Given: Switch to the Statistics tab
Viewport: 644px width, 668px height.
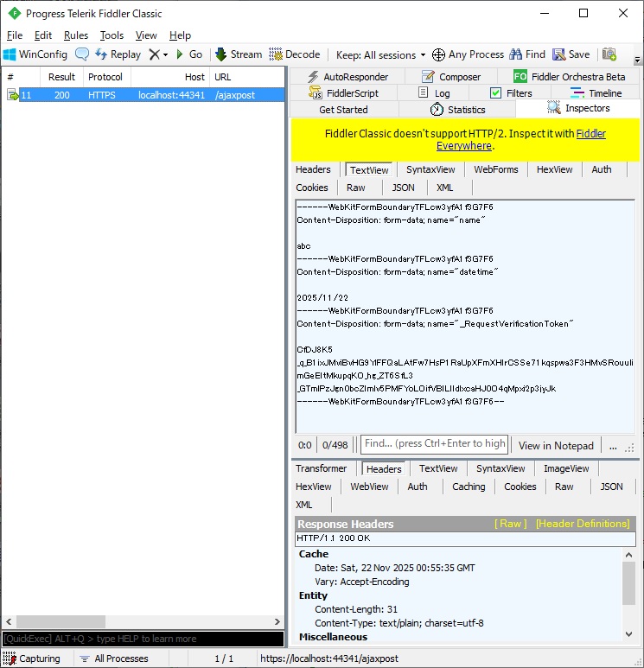Looking at the screenshot, I should coord(457,110).
